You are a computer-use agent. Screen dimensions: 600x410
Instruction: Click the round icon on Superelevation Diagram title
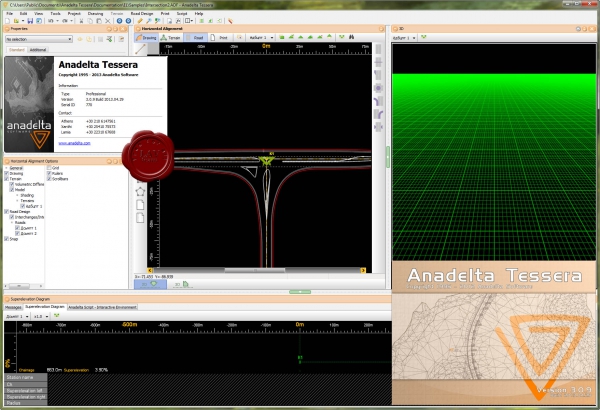pyautogui.click(x=7, y=299)
